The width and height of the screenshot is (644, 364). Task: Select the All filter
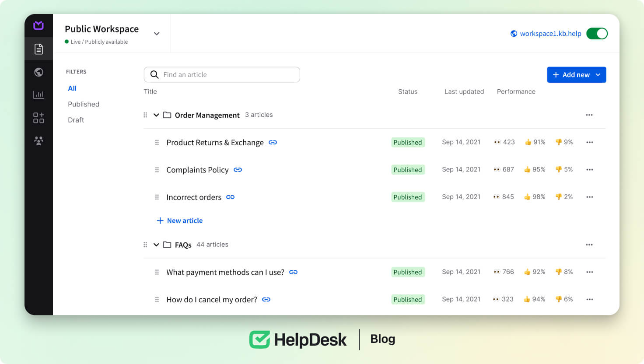click(72, 88)
